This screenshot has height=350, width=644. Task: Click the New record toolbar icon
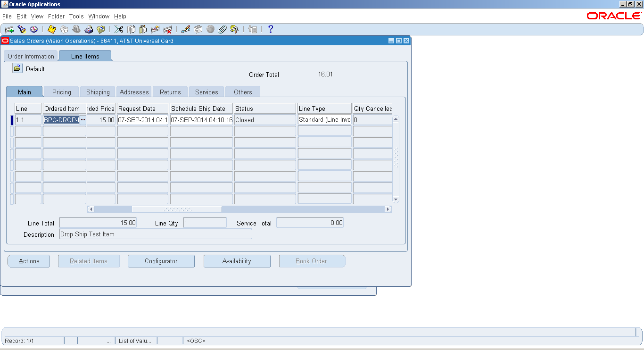tap(8, 29)
